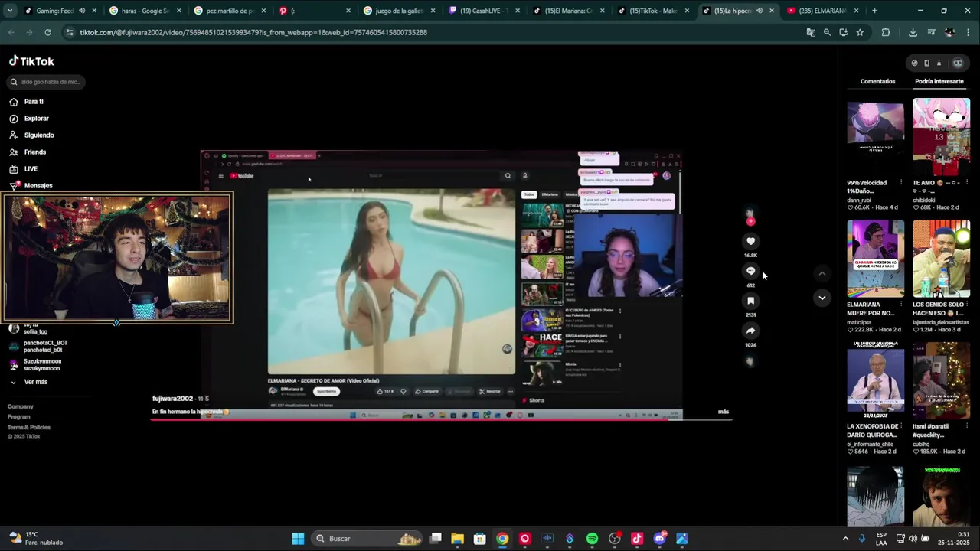980x551 pixels.
Task: Open Suzukymmoon account in sidebar
Action: 35,364
